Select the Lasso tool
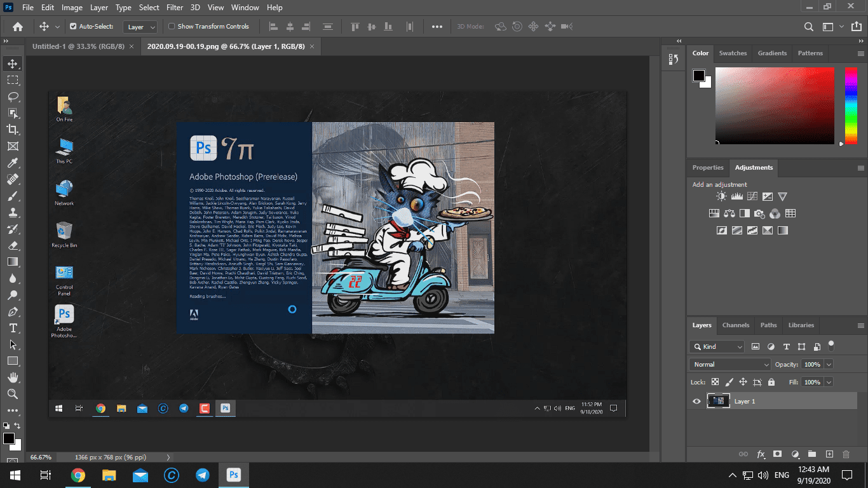 tap(13, 97)
